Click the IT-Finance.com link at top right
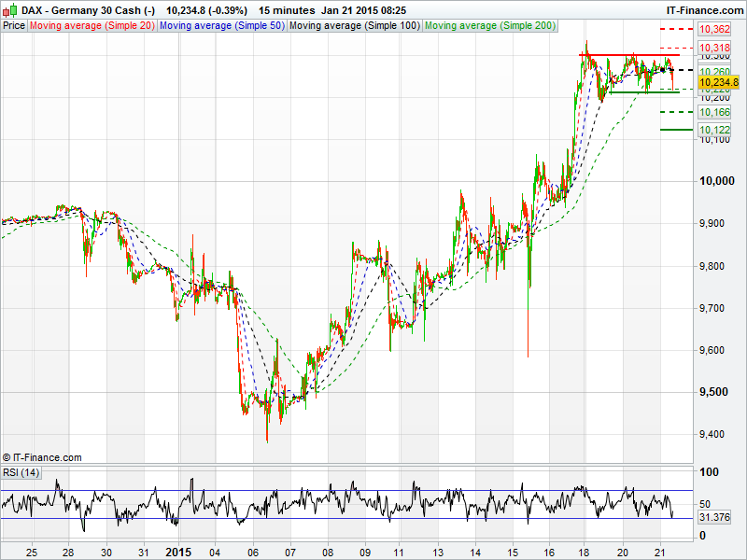 click(704, 9)
